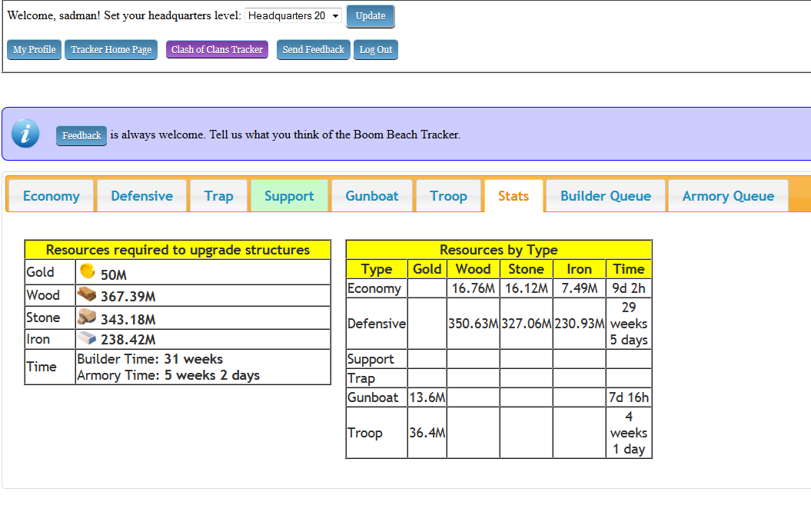Screen dimensions: 811x532
Task: Click the stone blocks icon
Action: (x=87, y=317)
